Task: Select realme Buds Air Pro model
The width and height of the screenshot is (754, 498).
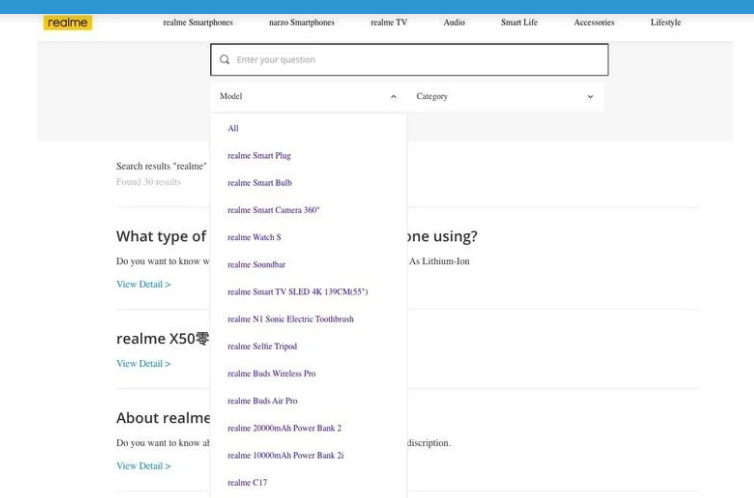Action: click(x=262, y=401)
